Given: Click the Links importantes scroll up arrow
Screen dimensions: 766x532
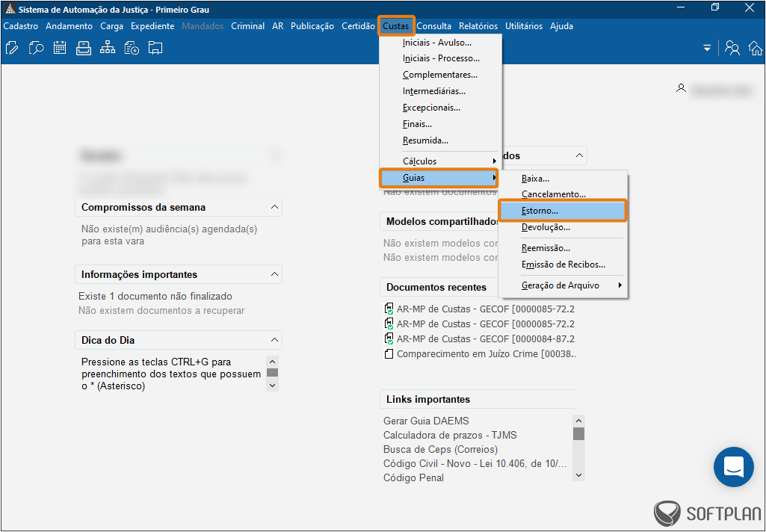Looking at the screenshot, I should click(579, 421).
